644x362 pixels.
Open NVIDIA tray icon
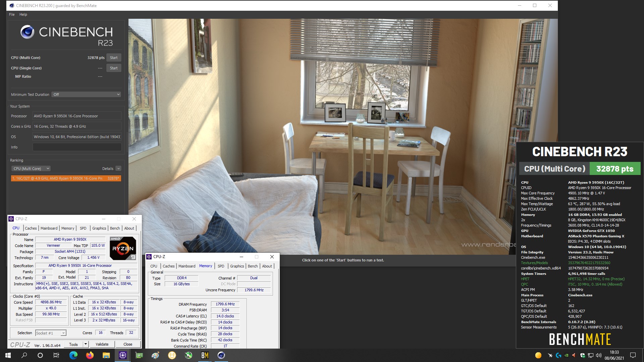click(567, 355)
